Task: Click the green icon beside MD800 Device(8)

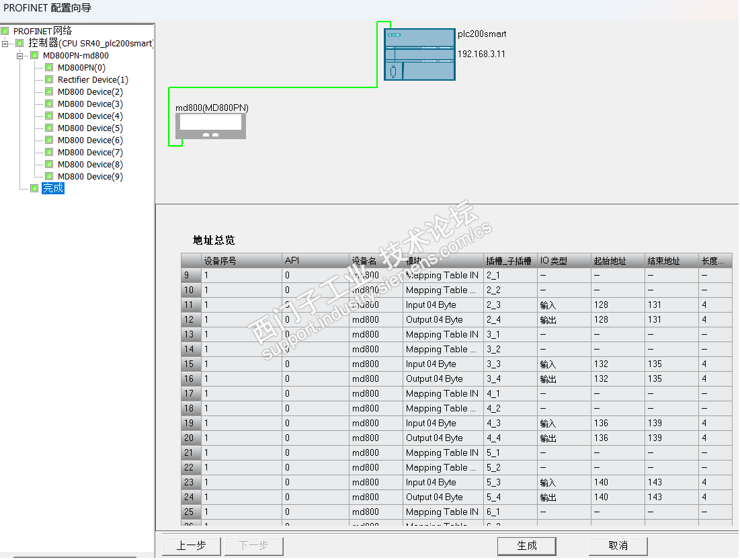Action: click(x=49, y=164)
